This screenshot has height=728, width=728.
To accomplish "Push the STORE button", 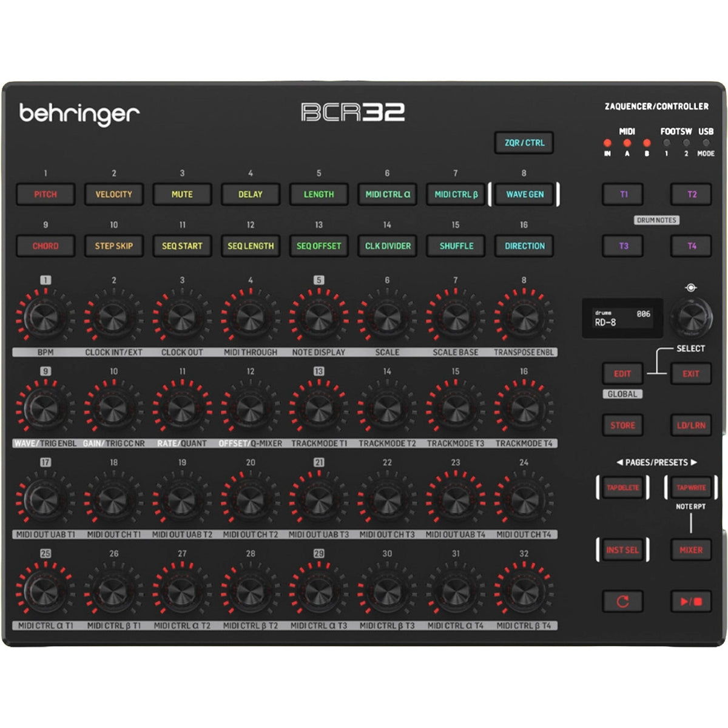I will [x=622, y=425].
